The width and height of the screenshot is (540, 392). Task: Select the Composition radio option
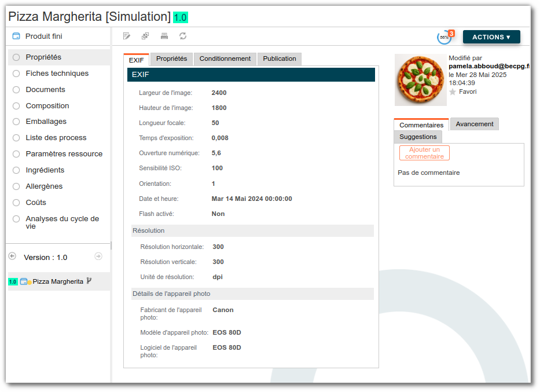click(x=16, y=106)
